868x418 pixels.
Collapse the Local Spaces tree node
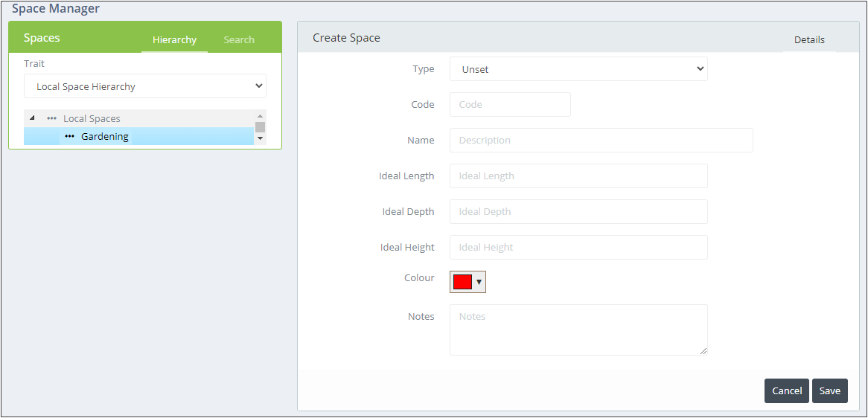32,118
